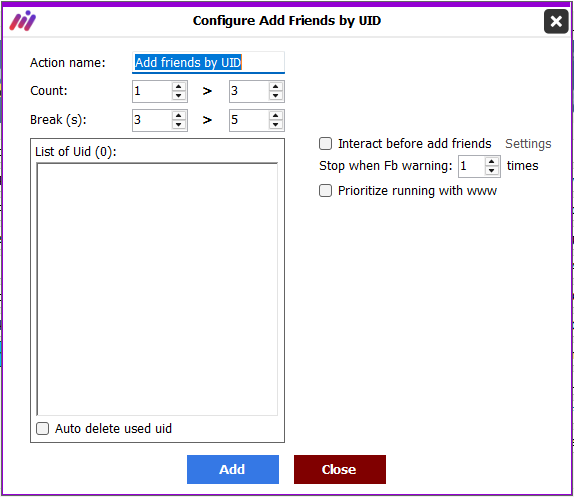Click inside the List of Uid text area

[157, 289]
